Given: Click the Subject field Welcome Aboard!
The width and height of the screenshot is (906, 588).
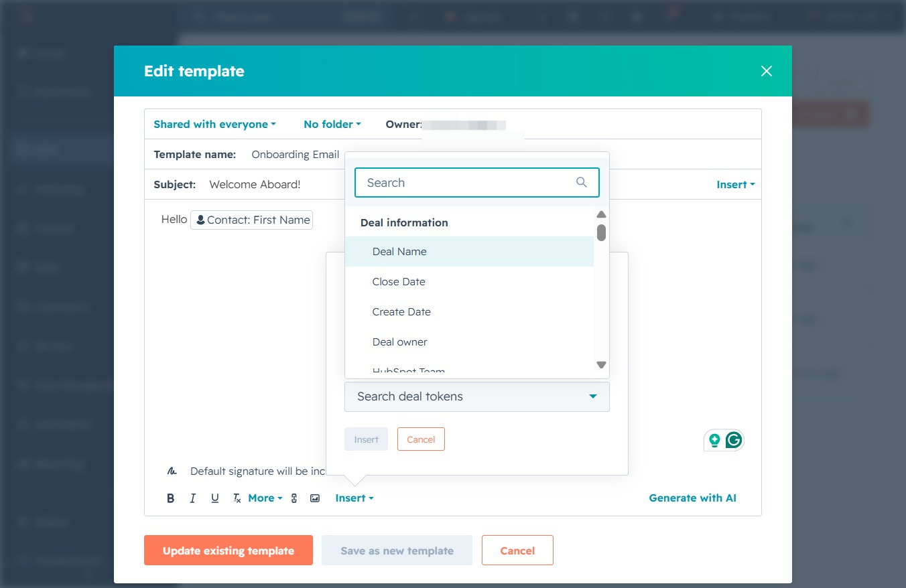Looking at the screenshot, I should [x=255, y=185].
